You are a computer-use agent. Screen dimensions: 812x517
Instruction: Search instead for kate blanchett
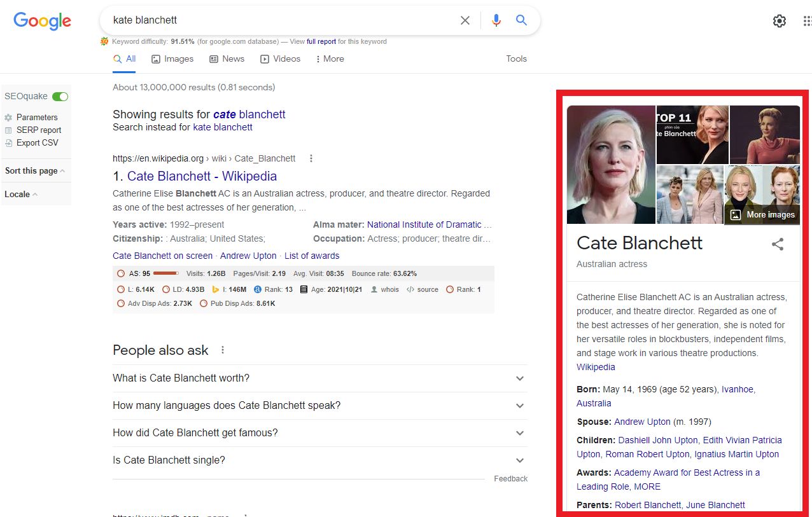click(x=223, y=127)
